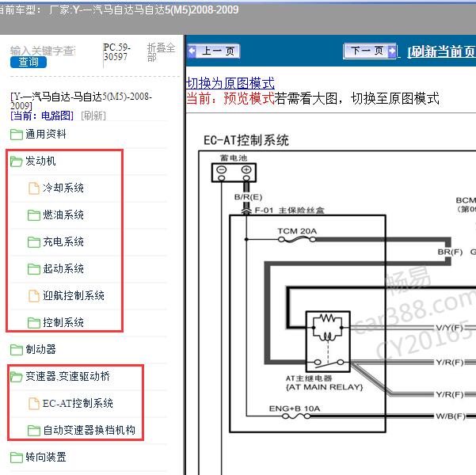This screenshot has width=476, height=475.
Task: Click the 查询 search button
Action: click(29, 63)
